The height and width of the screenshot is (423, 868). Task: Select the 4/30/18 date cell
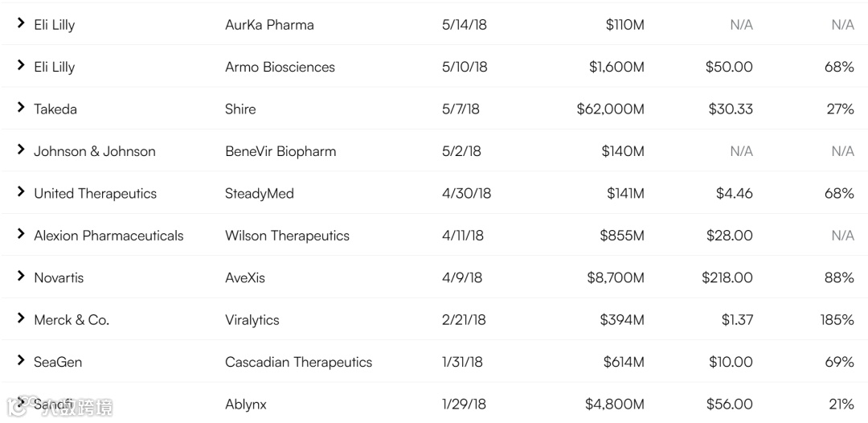pyautogui.click(x=466, y=194)
